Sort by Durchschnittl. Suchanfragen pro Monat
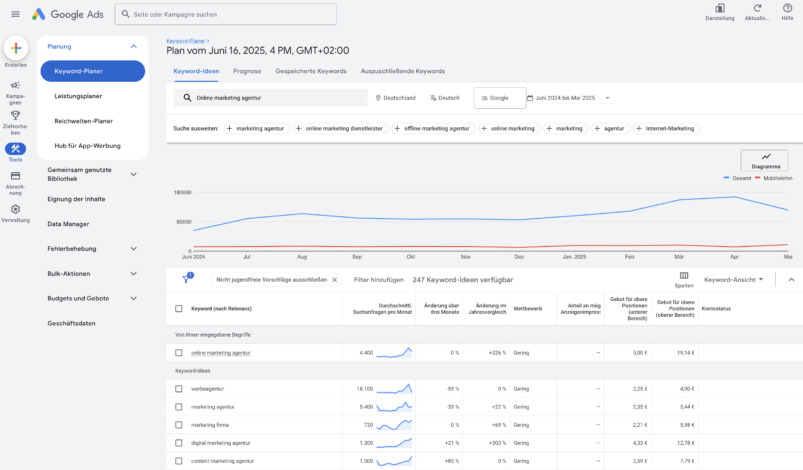This screenshot has height=470, width=803. (x=383, y=309)
